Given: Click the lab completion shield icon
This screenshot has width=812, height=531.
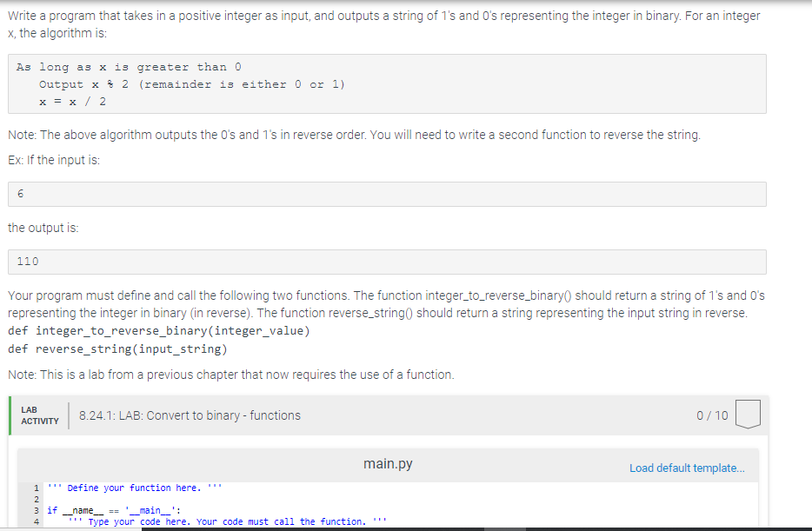Looking at the screenshot, I should [x=749, y=415].
